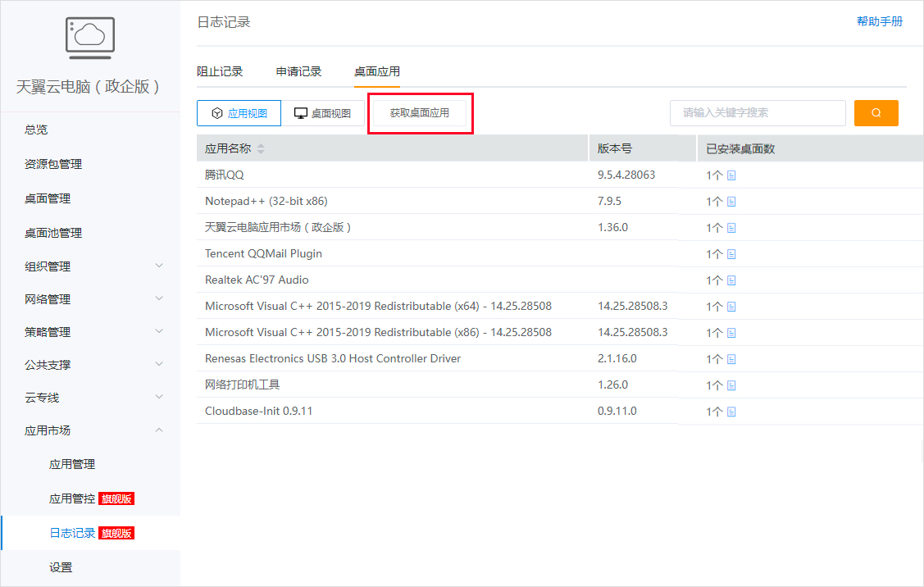Image resolution: width=924 pixels, height=587 pixels.
Task: Open the details icon for Notepad++ (32-bit x86)
Action: coord(731,202)
